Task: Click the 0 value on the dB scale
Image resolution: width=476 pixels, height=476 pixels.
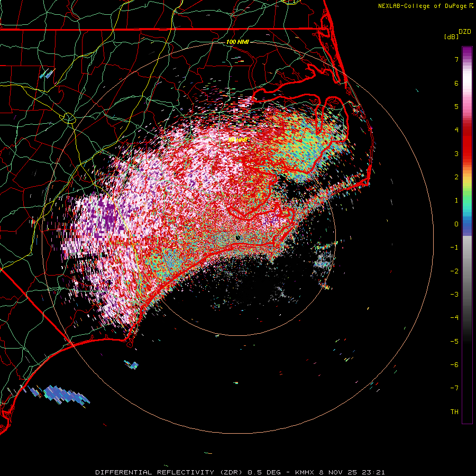Action: (x=456, y=224)
